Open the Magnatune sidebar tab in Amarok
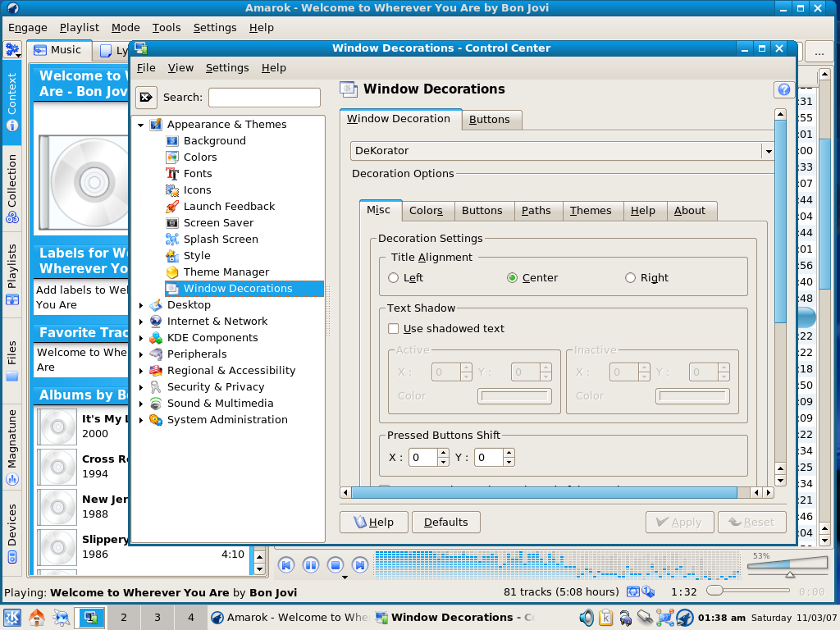Viewport: 840px width, 630px height. (x=11, y=447)
